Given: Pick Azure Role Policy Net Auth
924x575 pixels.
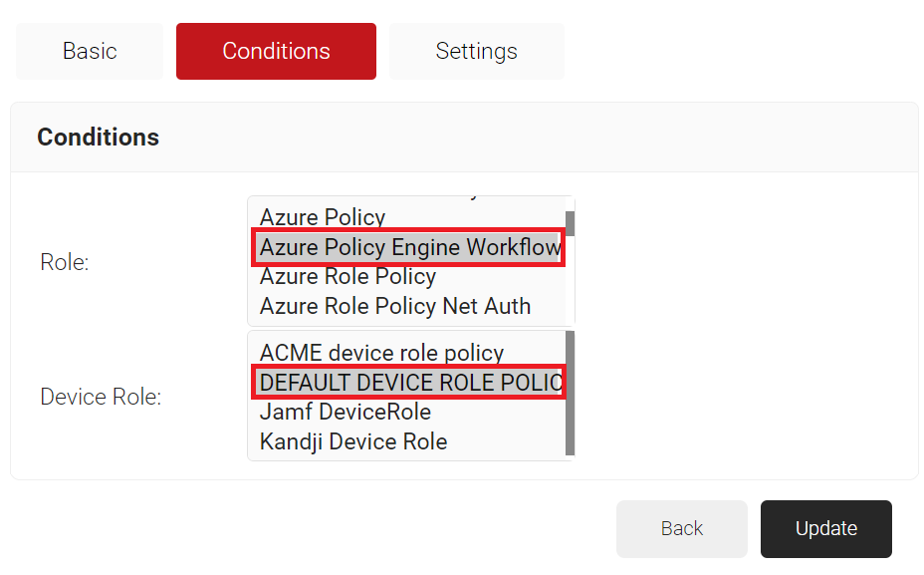Looking at the screenshot, I should (x=395, y=306).
